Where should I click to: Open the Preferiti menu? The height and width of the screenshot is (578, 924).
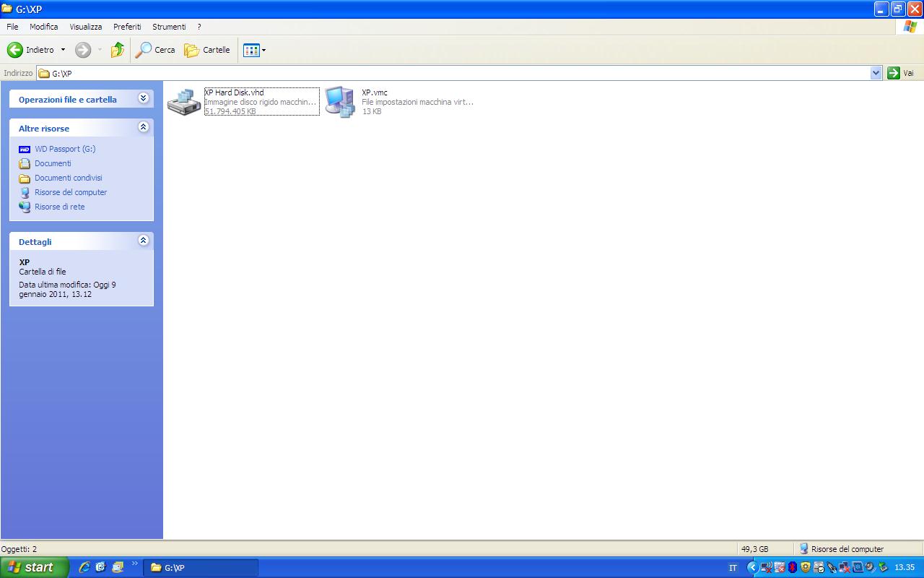click(127, 27)
